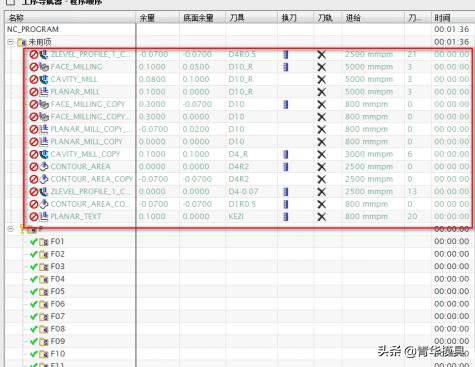Click the CONTOUR_AREA operation type icon

[x=44, y=166]
